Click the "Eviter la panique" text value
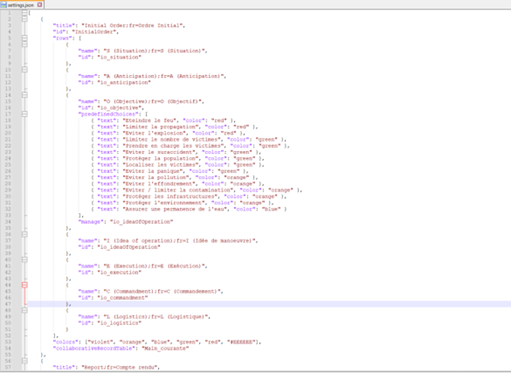The image size is (511, 373). pos(152,171)
